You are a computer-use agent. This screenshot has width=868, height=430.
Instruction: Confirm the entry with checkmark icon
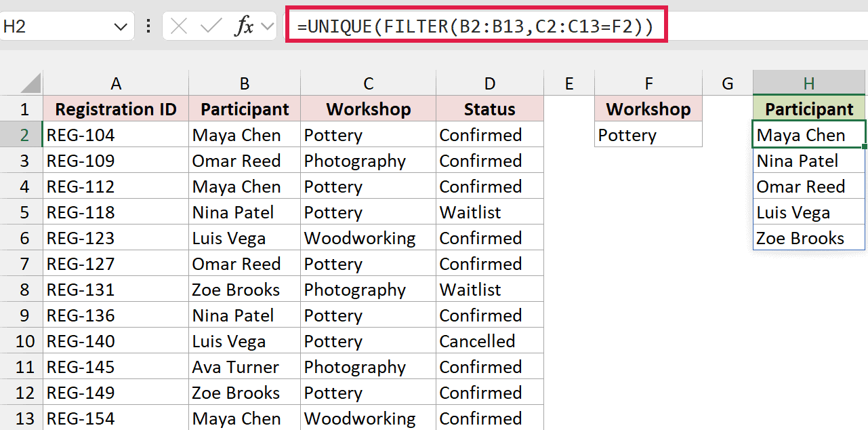(211, 26)
